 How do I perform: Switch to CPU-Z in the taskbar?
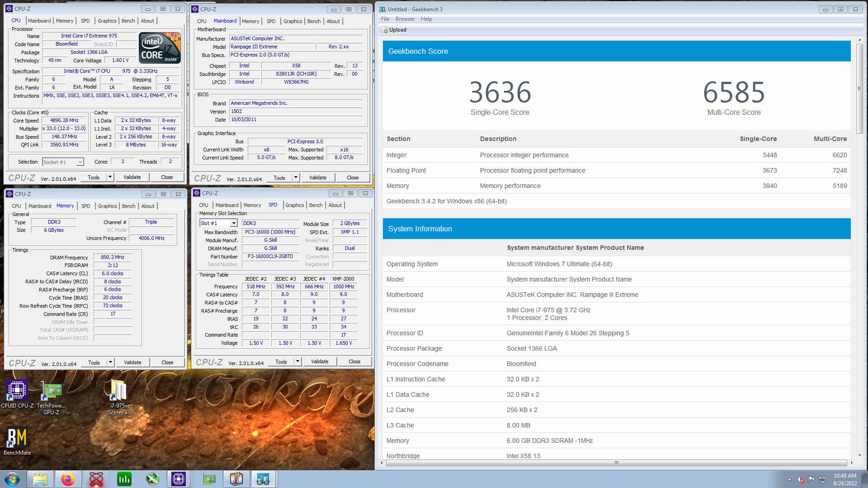tap(179, 479)
